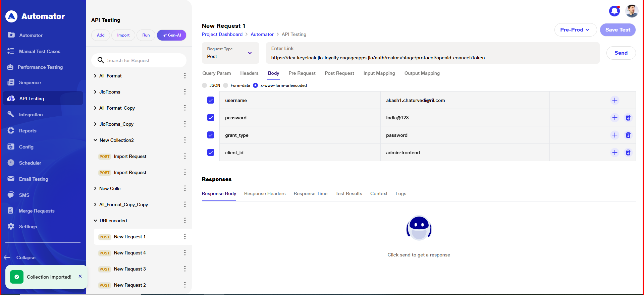Click the Scheduler clock icon in sidebar
Screen dimensions: 644x295
(11, 163)
